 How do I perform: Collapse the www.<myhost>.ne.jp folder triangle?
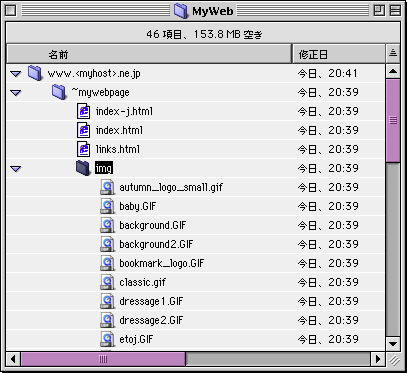point(16,74)
